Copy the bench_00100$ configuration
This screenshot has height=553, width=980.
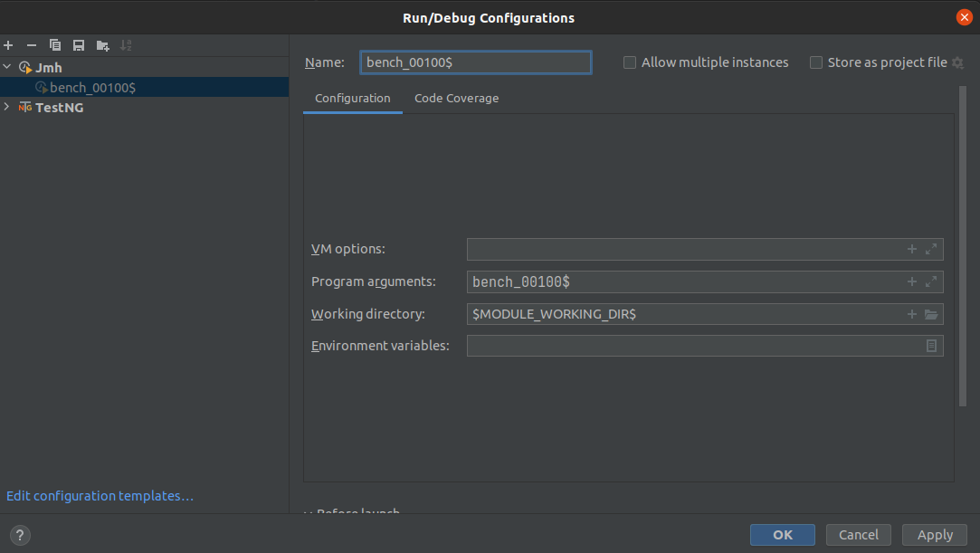(54, 44)
